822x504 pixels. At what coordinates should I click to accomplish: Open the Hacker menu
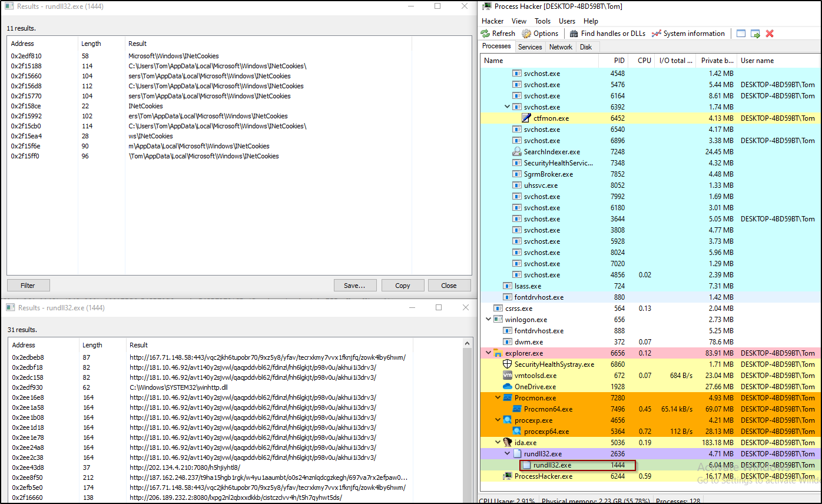[493, 21]
